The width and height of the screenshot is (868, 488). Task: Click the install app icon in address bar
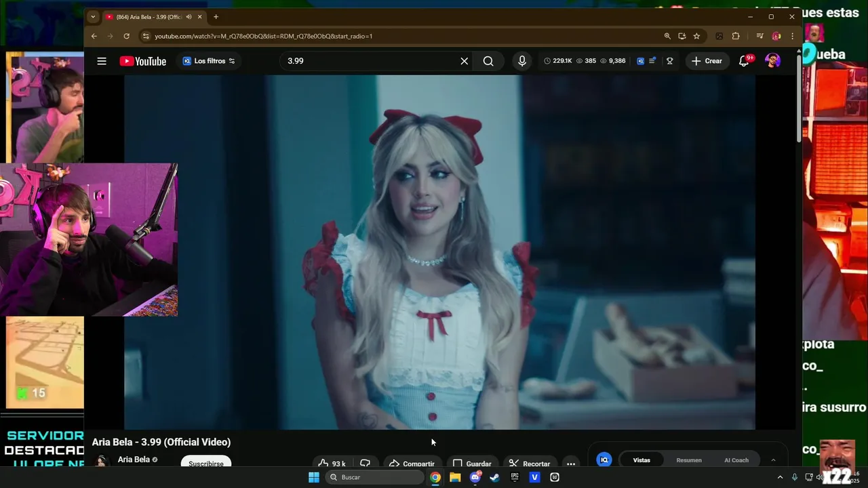[682, 36]
